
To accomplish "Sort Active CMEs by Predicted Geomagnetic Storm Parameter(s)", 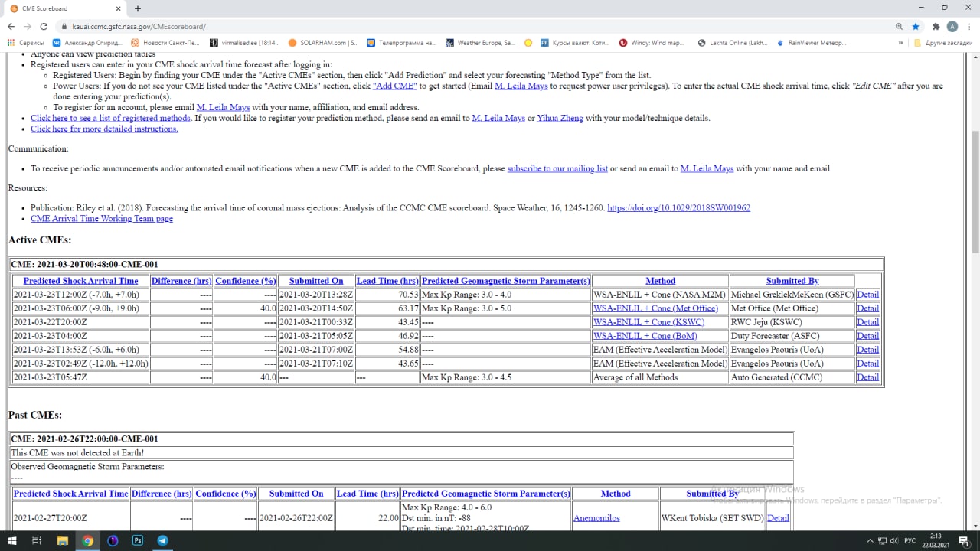I will 506,281.
